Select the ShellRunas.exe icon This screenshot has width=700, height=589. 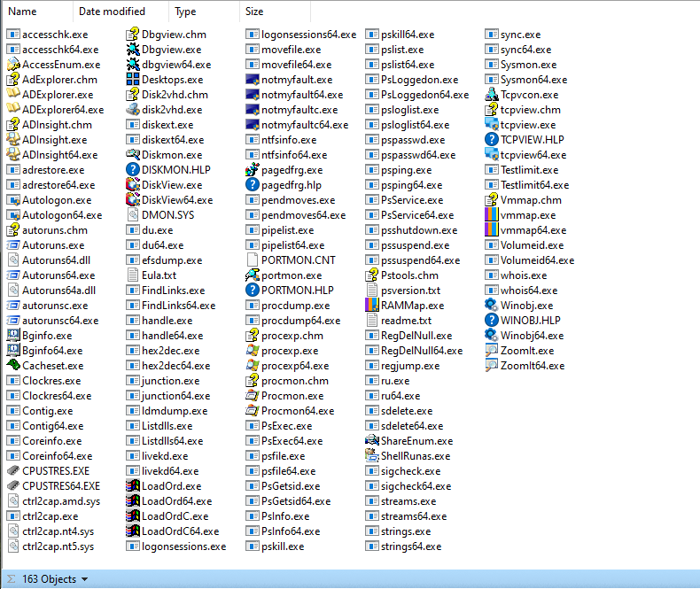[372, 456]
